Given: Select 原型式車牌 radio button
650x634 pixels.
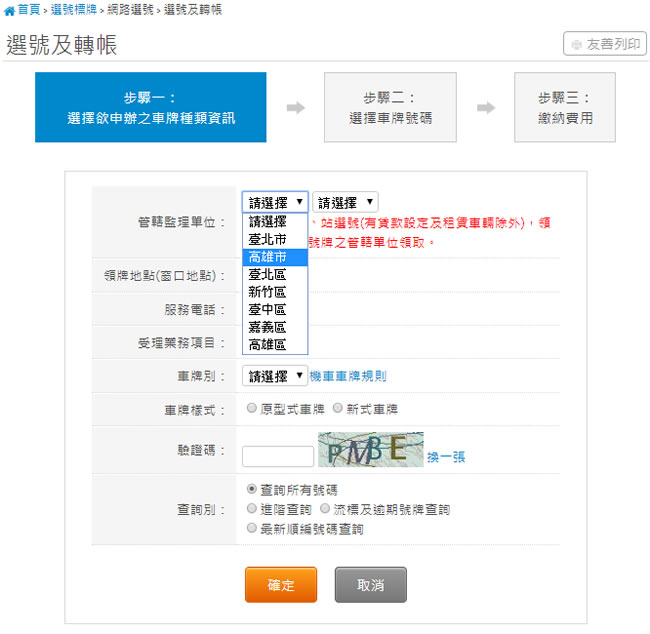Looking at the screenshot, I should coord(251,408).
